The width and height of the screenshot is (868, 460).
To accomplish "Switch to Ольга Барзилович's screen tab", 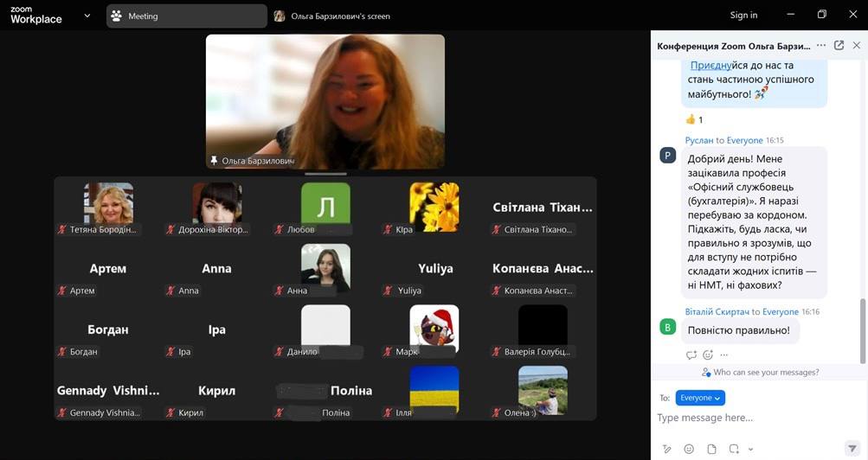I will pos(332,16).
